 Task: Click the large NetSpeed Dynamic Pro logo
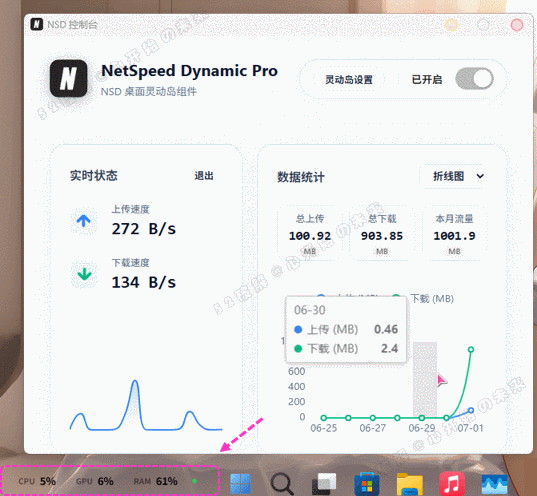click(x=68, y=78)
